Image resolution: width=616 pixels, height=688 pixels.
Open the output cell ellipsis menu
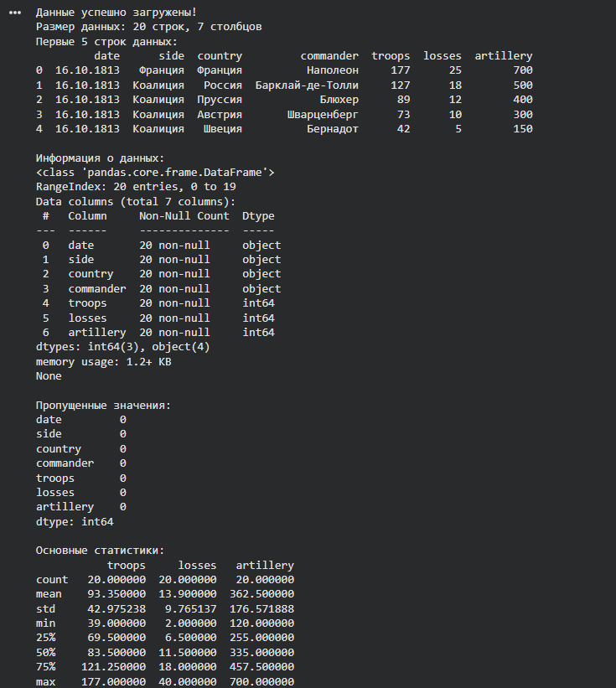click(x=13, y=13)
